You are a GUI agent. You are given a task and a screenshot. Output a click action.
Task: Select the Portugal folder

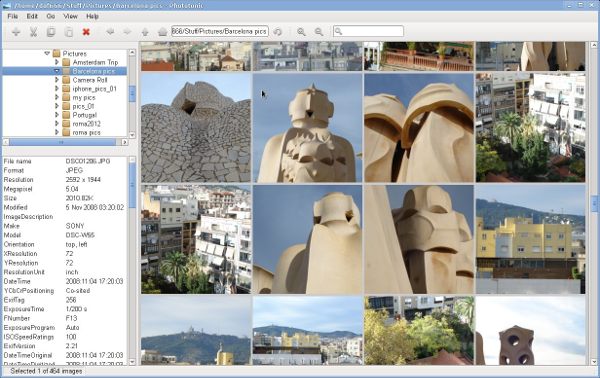tap(85, 115)
